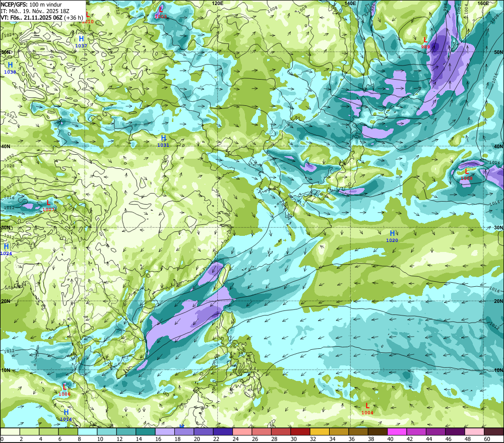This screenshot has height=443, width=504.
Task: Click the legend value 30
Action: click(x=293, y=439)
